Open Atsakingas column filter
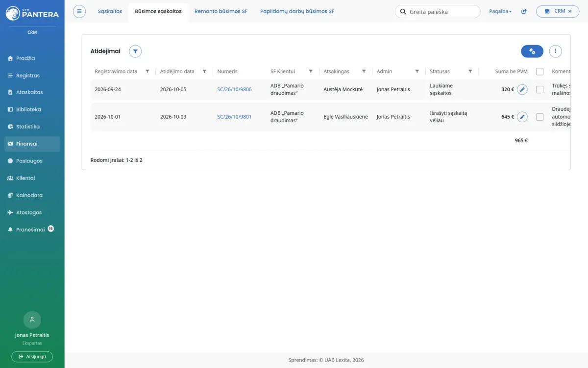The height and width of the screenshot is (368, 588). click(x=364, y=71)
